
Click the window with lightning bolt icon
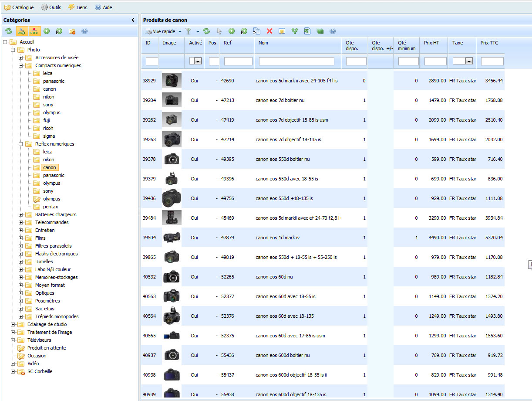[x=282, y=31]
